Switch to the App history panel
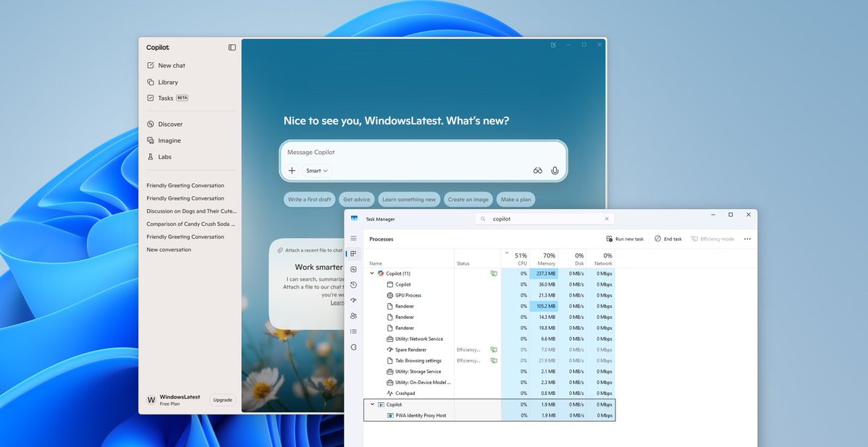 click(x=353, y=285)
